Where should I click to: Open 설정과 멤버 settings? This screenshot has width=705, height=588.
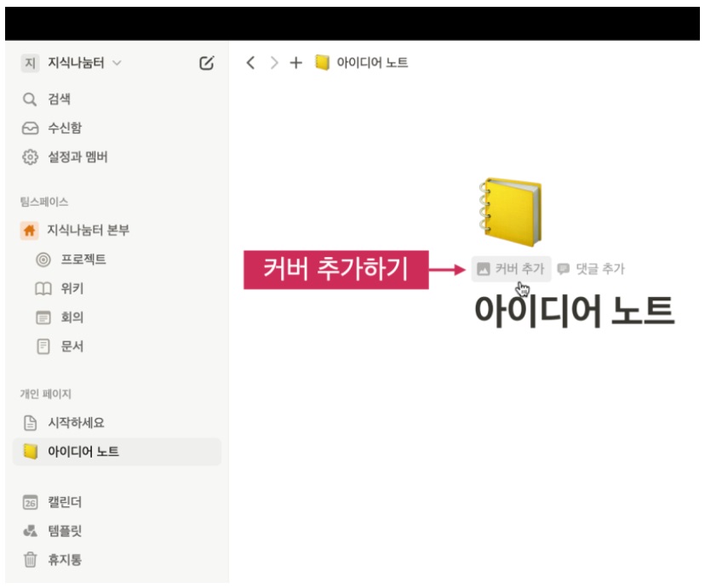(77, 157)
